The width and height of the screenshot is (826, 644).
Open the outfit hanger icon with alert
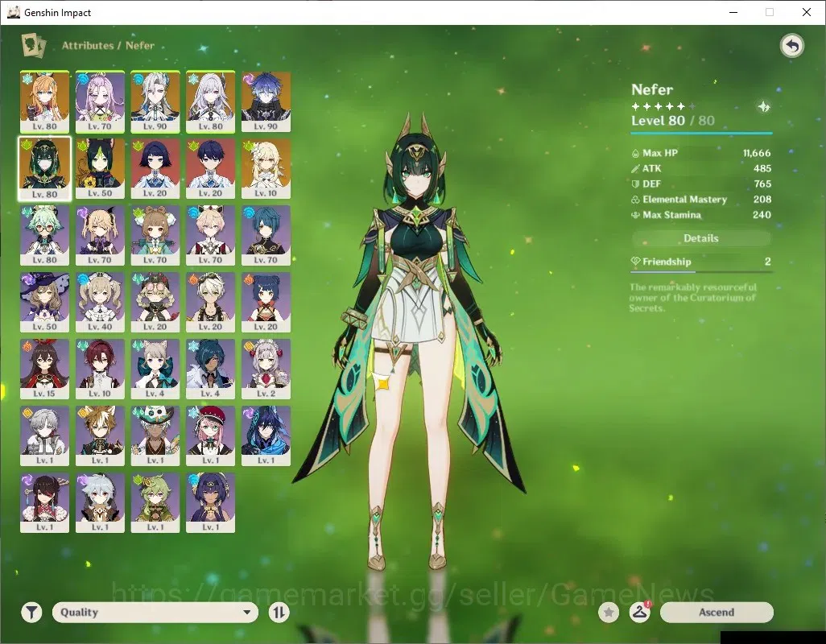(x=640, y=613)
